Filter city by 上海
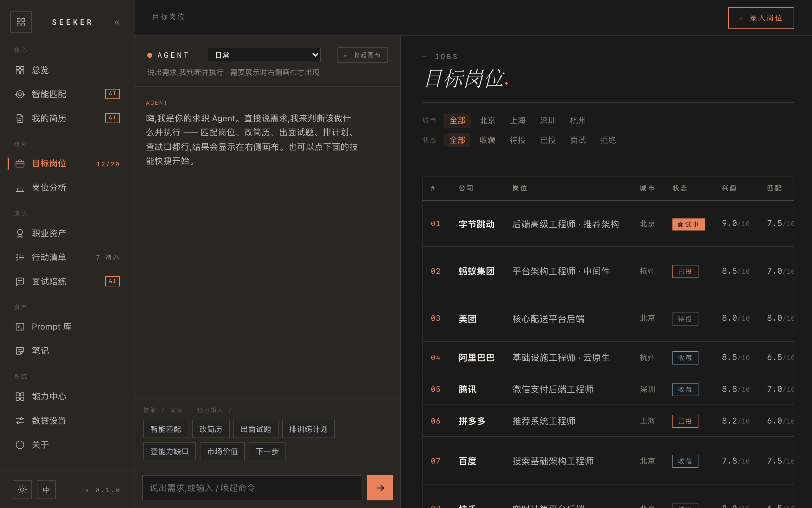Image resolution: width=812 pixels, height=508 pixels. coord(518,120)
